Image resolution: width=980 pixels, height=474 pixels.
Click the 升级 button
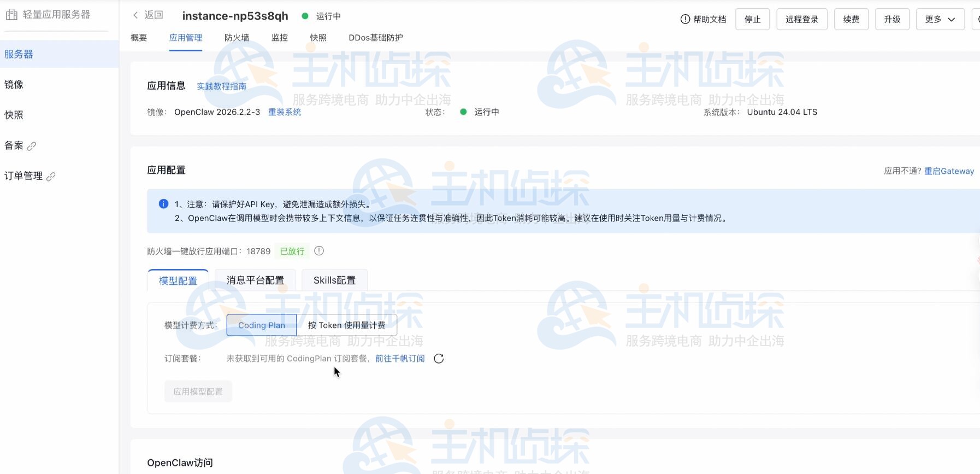pyautogui.click(x=892, y=19)
